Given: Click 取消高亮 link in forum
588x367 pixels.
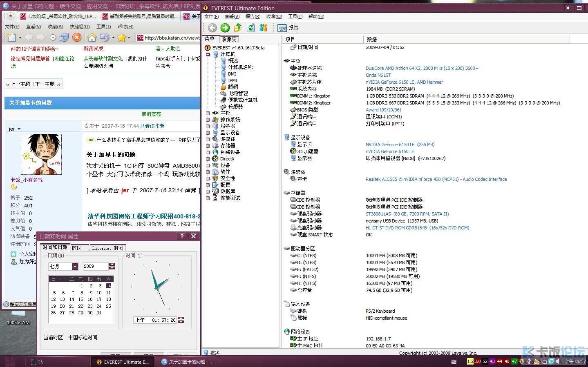Looking at the screenshot, I should tap(151, 114).
